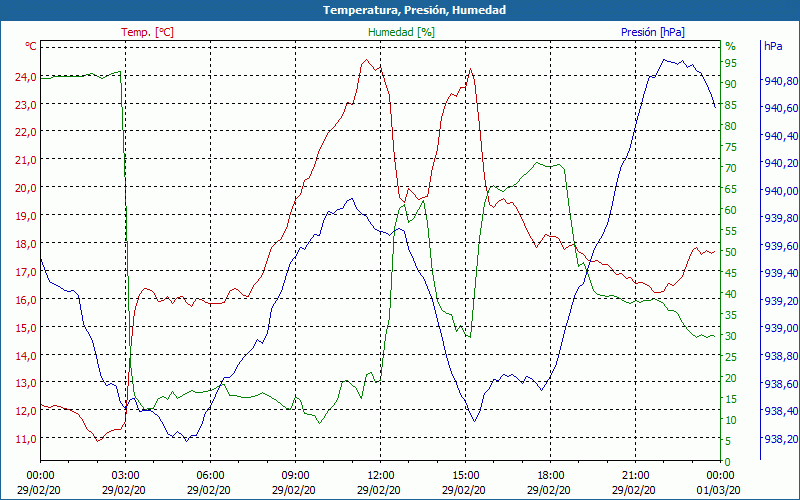Click the 80 humidity axis value

pos(731,126)
